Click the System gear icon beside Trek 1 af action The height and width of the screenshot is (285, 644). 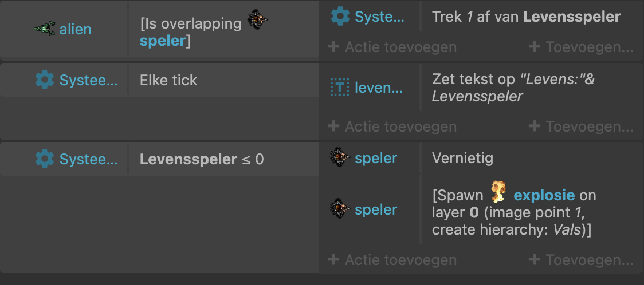point(340,17)
